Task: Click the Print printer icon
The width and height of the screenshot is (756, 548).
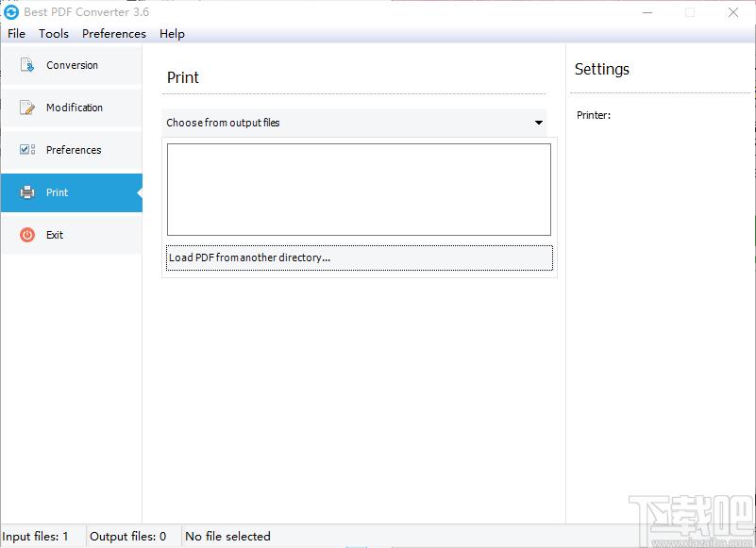Action: click(27, 192)
